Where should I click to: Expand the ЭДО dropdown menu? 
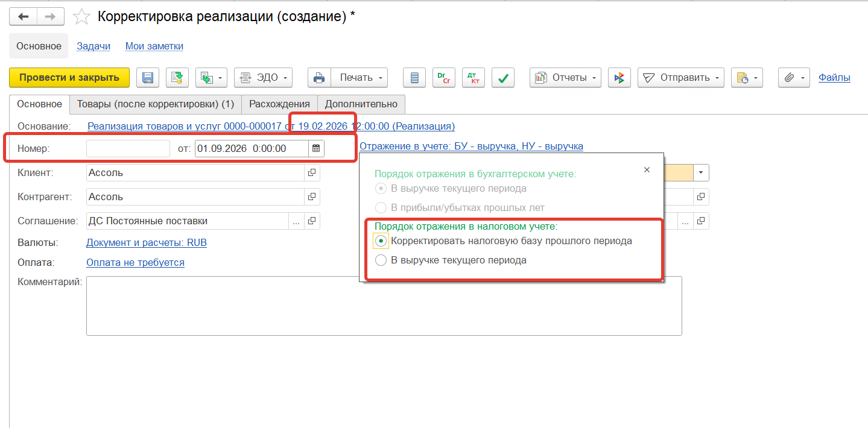263,78
